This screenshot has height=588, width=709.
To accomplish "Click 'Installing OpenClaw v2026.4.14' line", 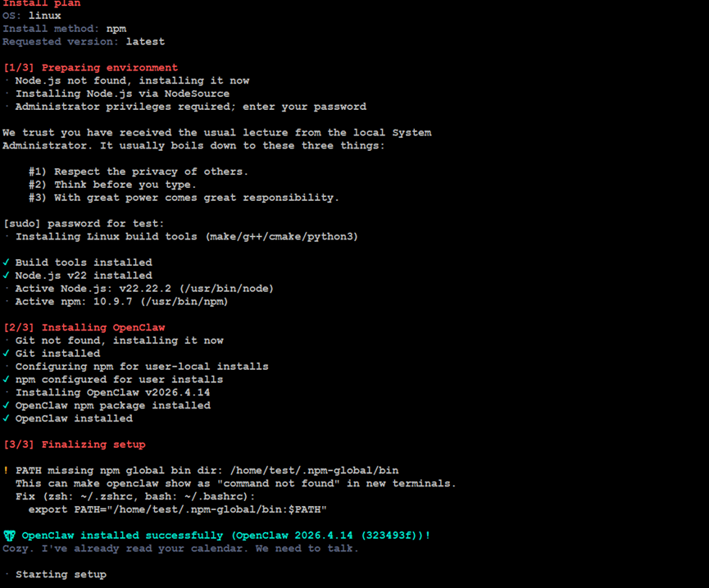I will pos(112,393).
